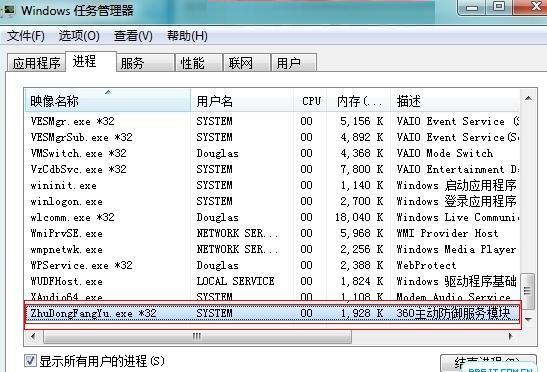547x372 pixels.
Task: Click the vertical scrollbar up arrow
Action: coord(528,99)
